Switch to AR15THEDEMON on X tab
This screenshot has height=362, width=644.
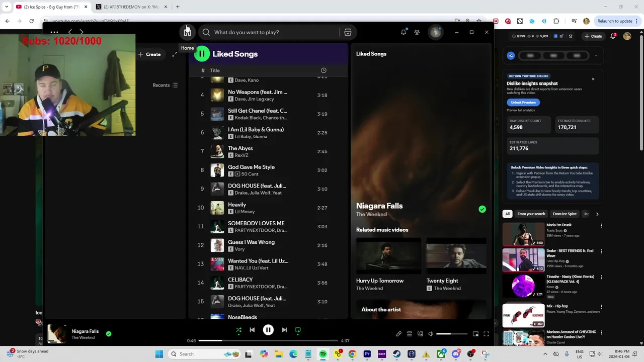coord(132,7)
